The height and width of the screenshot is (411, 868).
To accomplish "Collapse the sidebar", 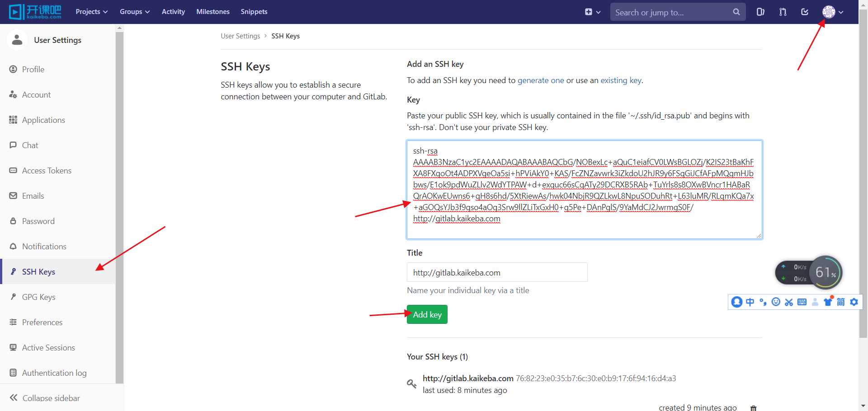I will tap(45, 398).
